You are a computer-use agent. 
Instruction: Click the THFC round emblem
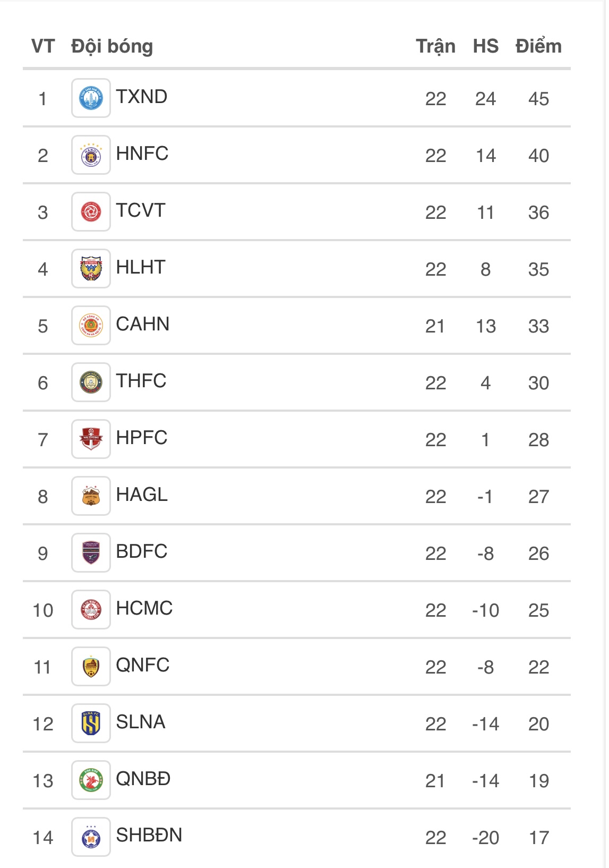click(91, 382)
